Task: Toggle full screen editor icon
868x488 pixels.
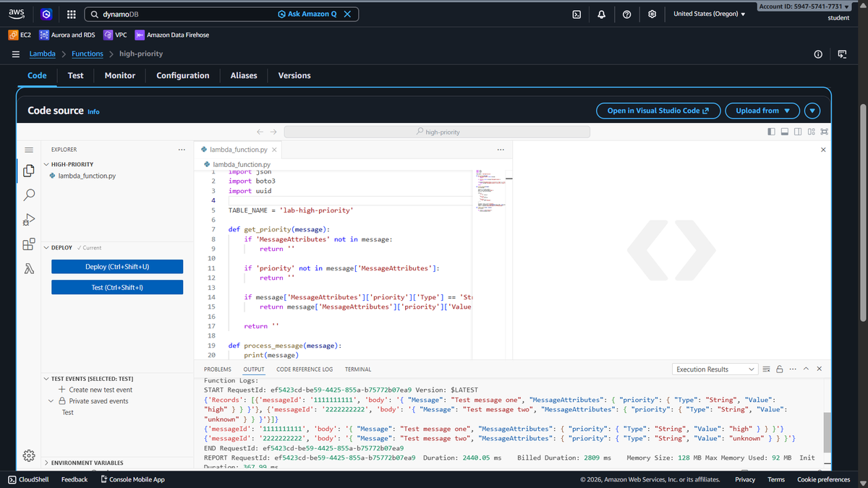Action: 825,132
